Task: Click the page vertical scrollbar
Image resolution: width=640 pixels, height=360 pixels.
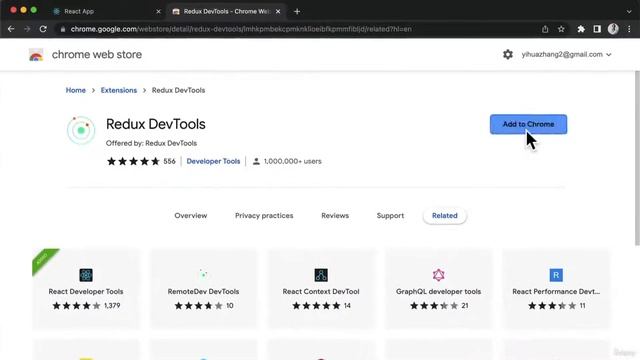Action: pyautogui.click(x=637, y=158)
